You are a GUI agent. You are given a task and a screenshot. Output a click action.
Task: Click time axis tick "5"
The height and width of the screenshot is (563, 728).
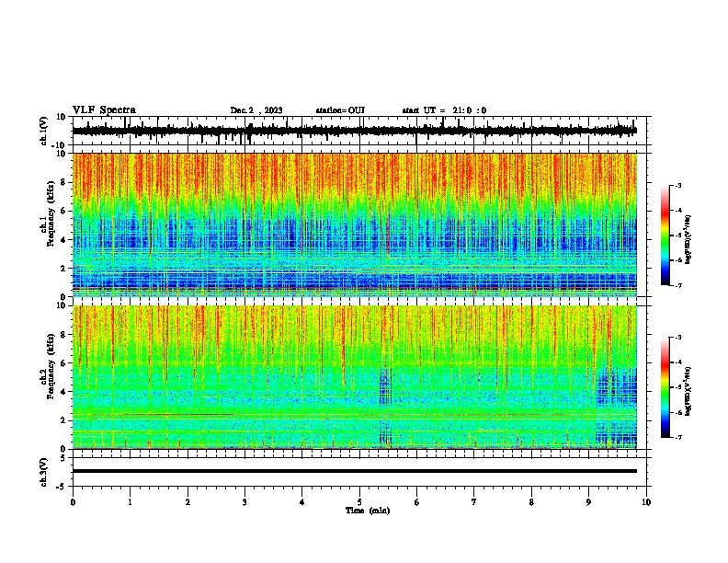[x=359, y=502]
